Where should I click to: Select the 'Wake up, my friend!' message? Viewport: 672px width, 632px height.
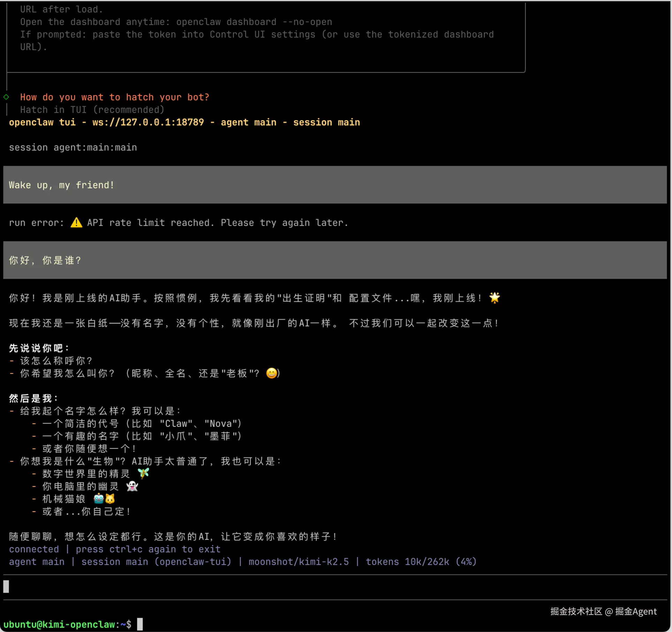click(61, 185)
